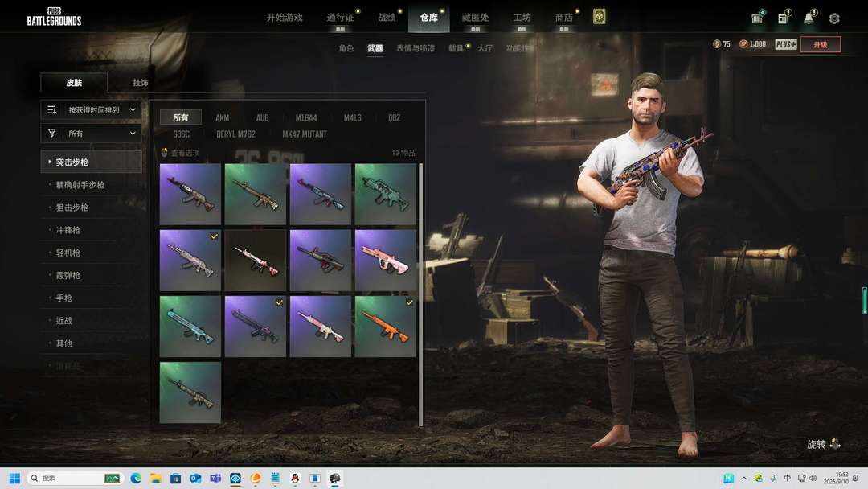
Task: Open the 商店 tab
Action: click(x=563, y=17)
